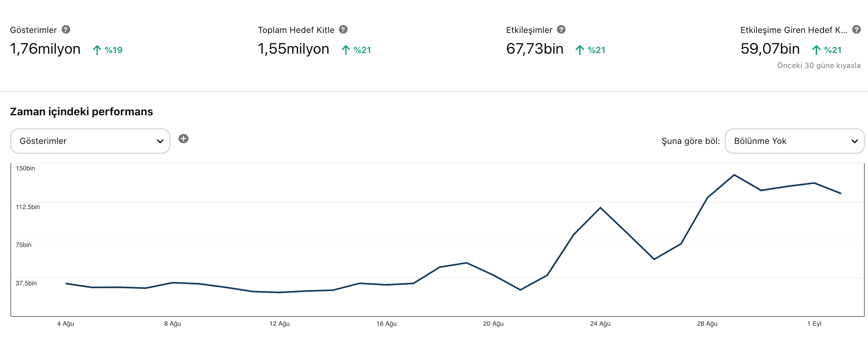The image size is (868, 338).
Task: Click the chart line peak at 24 Ağu
Action: [x=600, y=208]
